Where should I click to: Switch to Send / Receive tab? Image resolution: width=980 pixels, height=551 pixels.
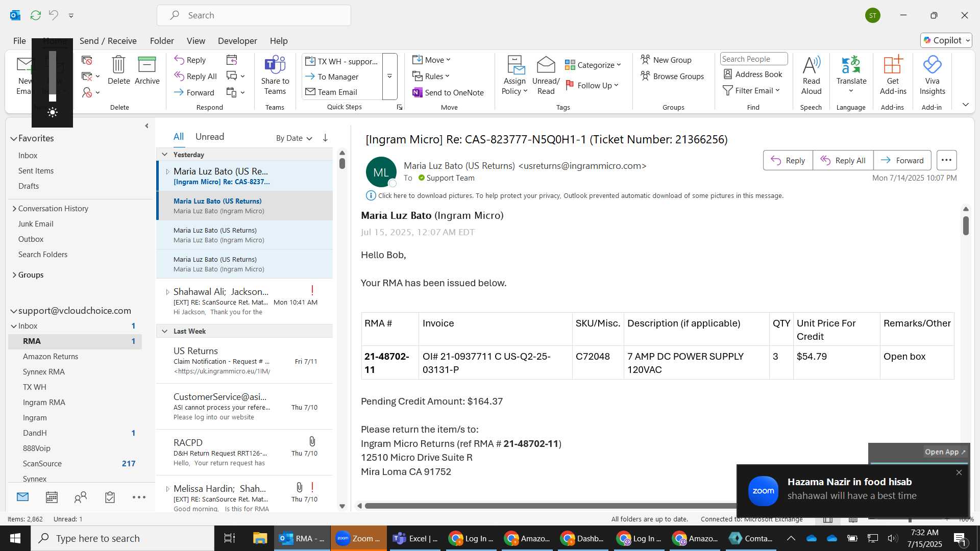(108, 41)
